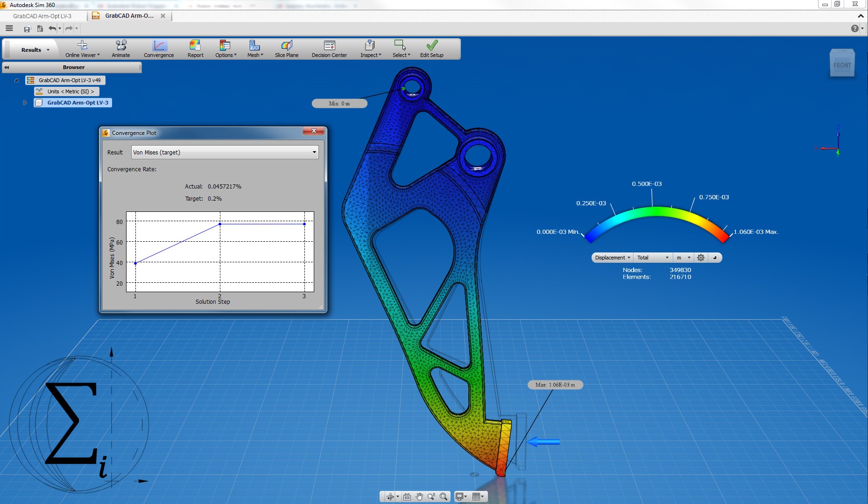Click the Target 0.2% value
This screenshot has width=868, height=504.
coord(215,198)
